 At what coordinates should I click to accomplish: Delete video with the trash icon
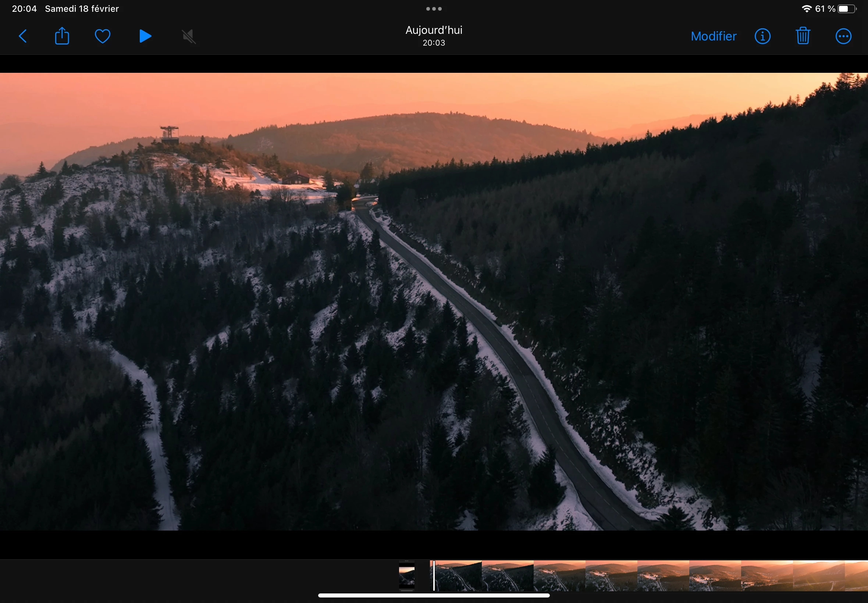pos(803,36)
